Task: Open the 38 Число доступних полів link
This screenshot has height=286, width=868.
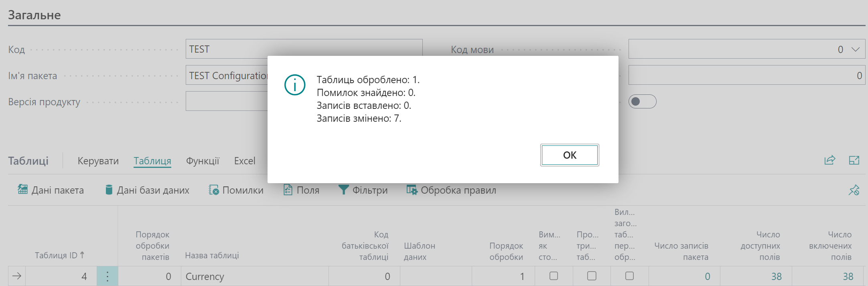Action: [776, 276]
